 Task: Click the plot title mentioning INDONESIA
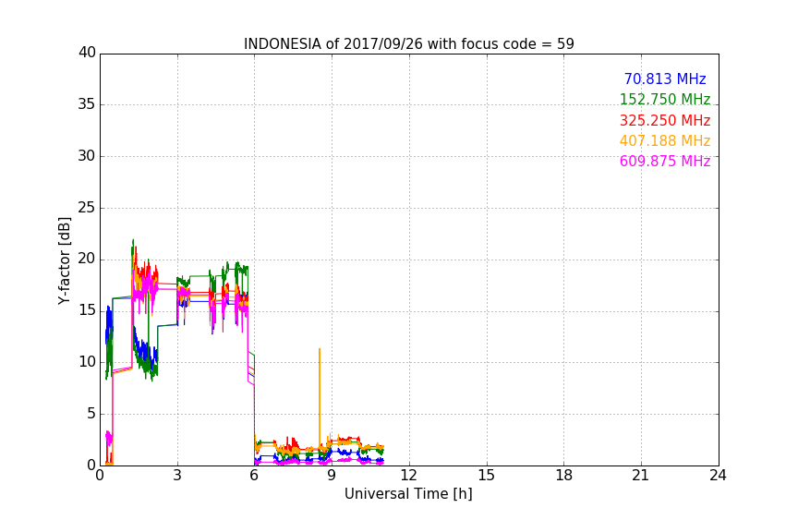click(x=408, y=44)
